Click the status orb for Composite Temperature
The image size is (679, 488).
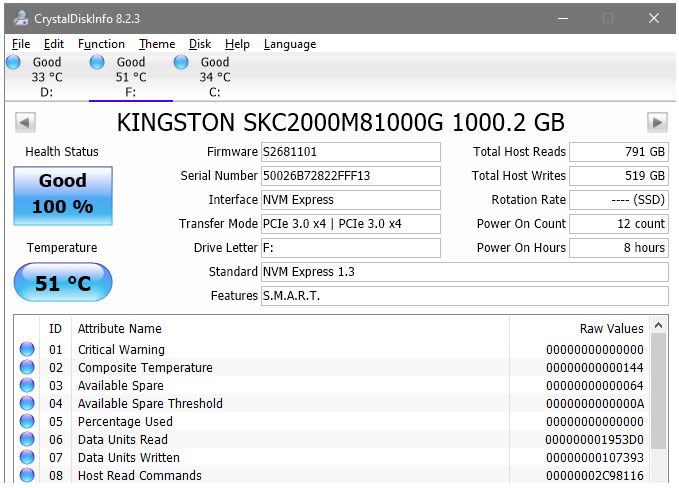pos(27,367)
